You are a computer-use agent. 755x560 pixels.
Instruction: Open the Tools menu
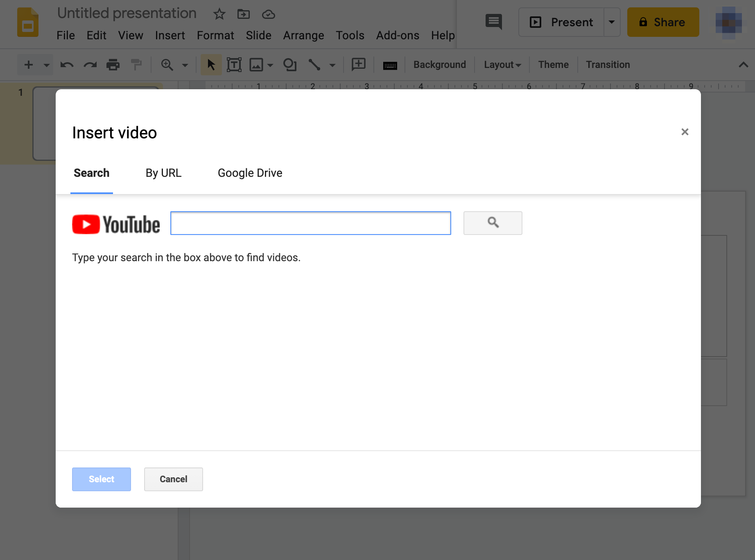350,36
